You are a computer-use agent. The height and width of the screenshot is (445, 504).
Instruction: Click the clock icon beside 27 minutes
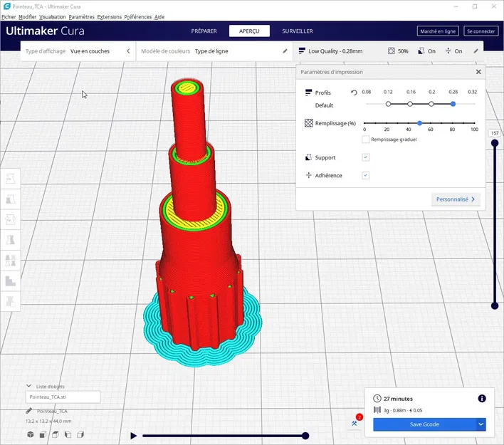(x=377, y=399)
